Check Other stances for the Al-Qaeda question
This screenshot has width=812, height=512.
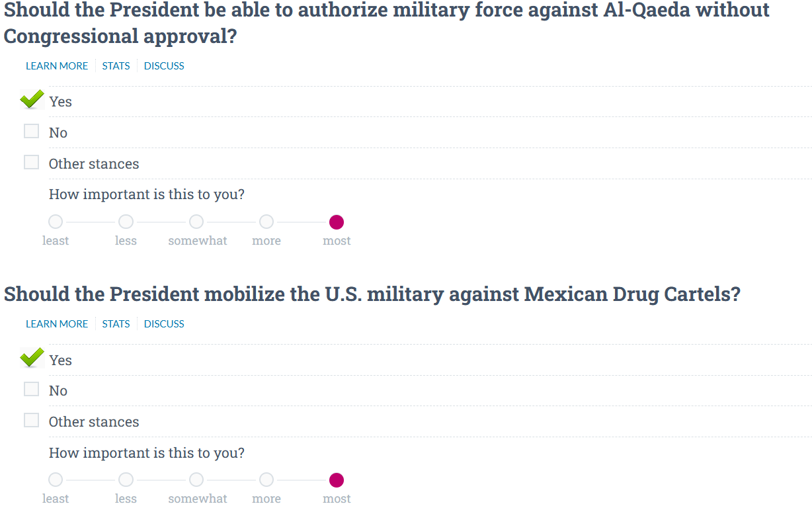(x=31, y=162)
